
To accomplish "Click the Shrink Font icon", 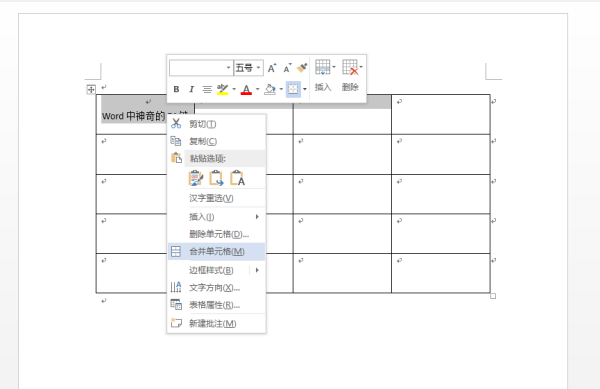I will pos(287,68).
